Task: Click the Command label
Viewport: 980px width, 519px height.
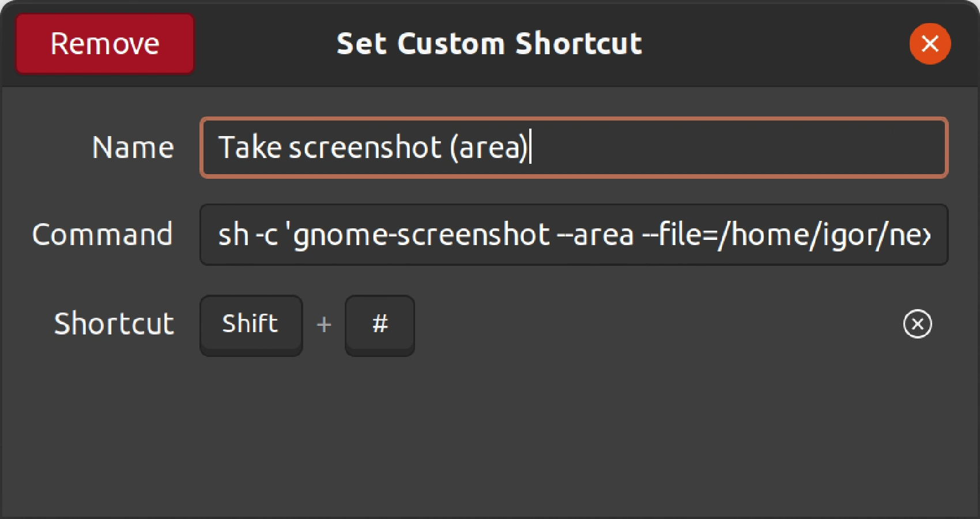Action: tap(103, 235)
